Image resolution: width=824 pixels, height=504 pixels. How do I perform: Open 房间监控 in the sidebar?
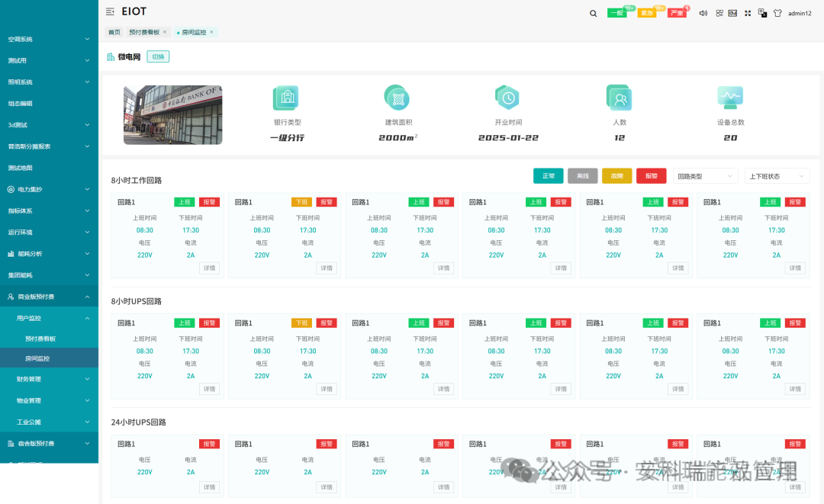tap(49, 358)
